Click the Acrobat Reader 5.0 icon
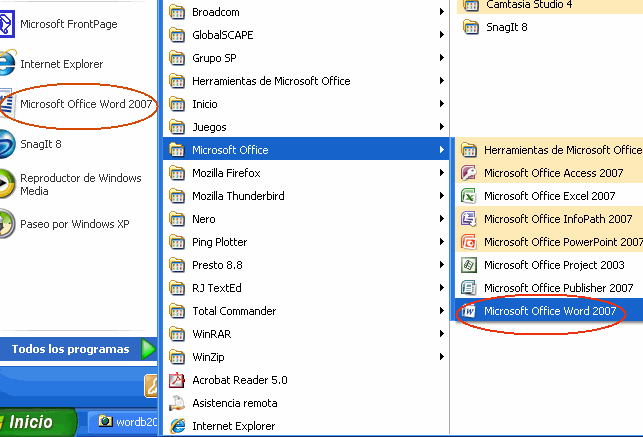The width and height of the screenshot is (643, 437). tap(177, 380)
